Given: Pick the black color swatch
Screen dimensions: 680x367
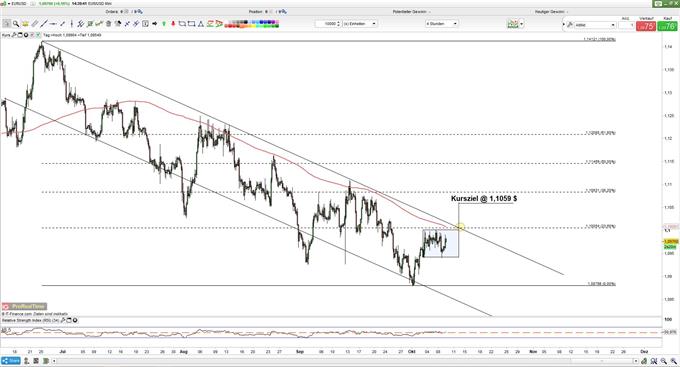Looking at the screenshot, I should [245, 22].
